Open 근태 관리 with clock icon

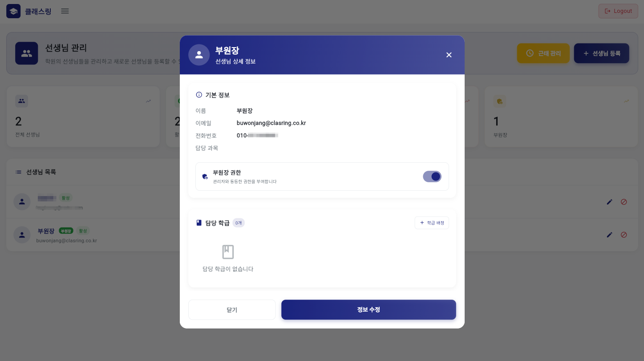(543, 53)
